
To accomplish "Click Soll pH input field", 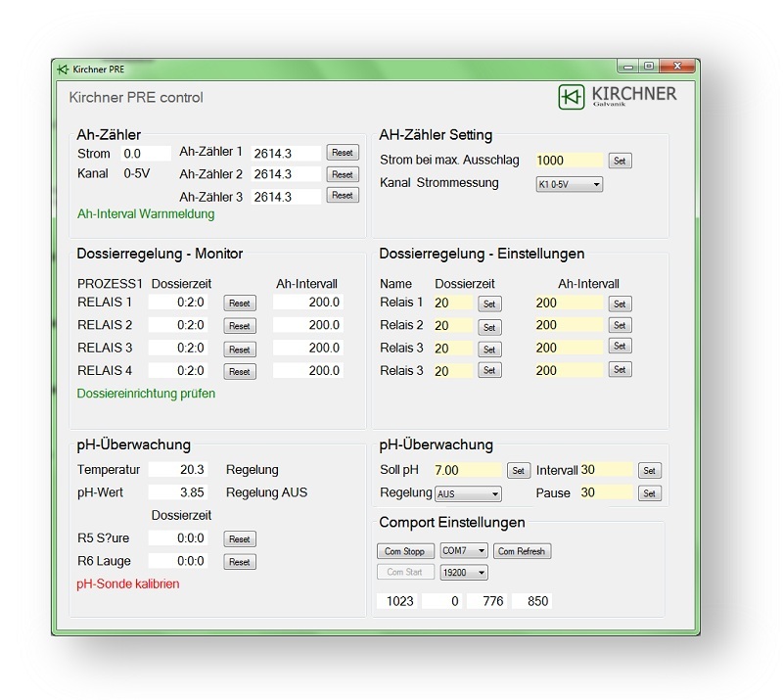I will (x=466, y=471).
